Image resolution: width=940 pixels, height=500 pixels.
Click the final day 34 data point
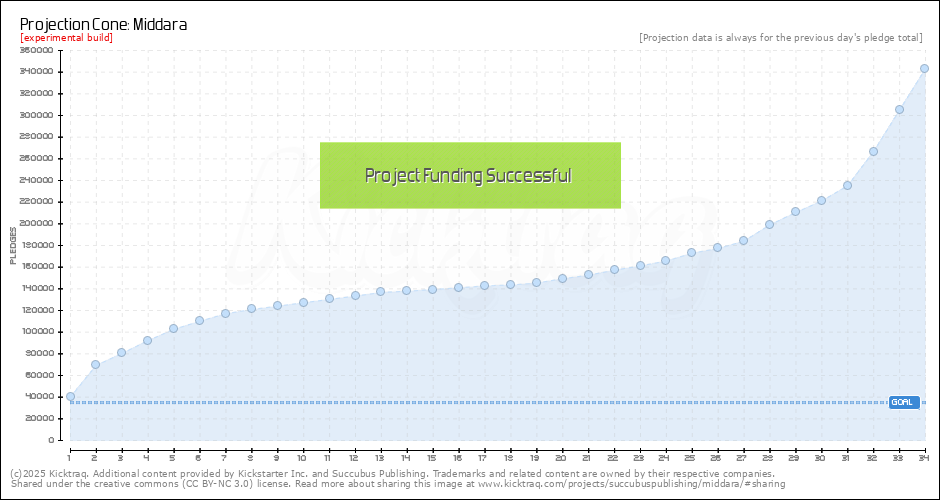pyautogui.click(x=924, y=69)
